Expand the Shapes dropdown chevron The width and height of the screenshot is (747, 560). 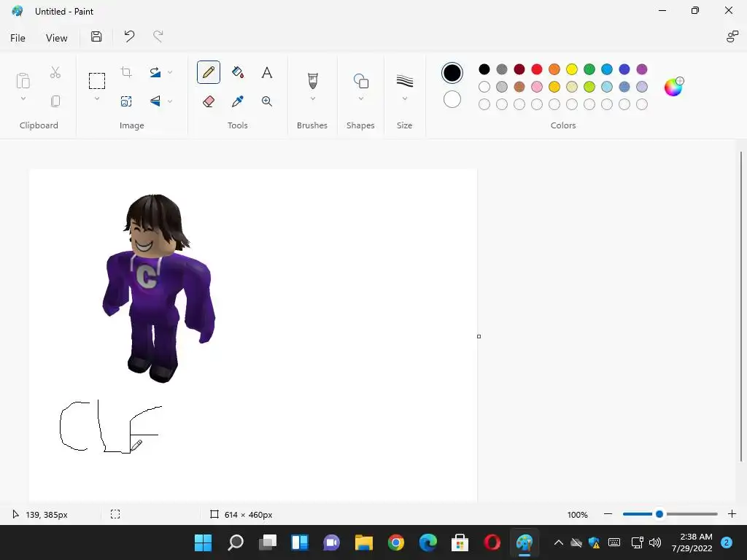pyautogui.click(x=360, y=98)
